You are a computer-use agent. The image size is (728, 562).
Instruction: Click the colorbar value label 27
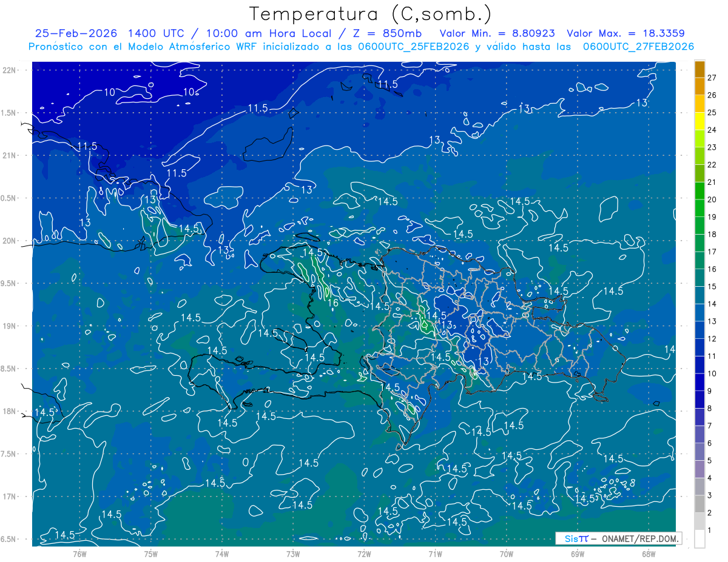(x=712, y=78)
